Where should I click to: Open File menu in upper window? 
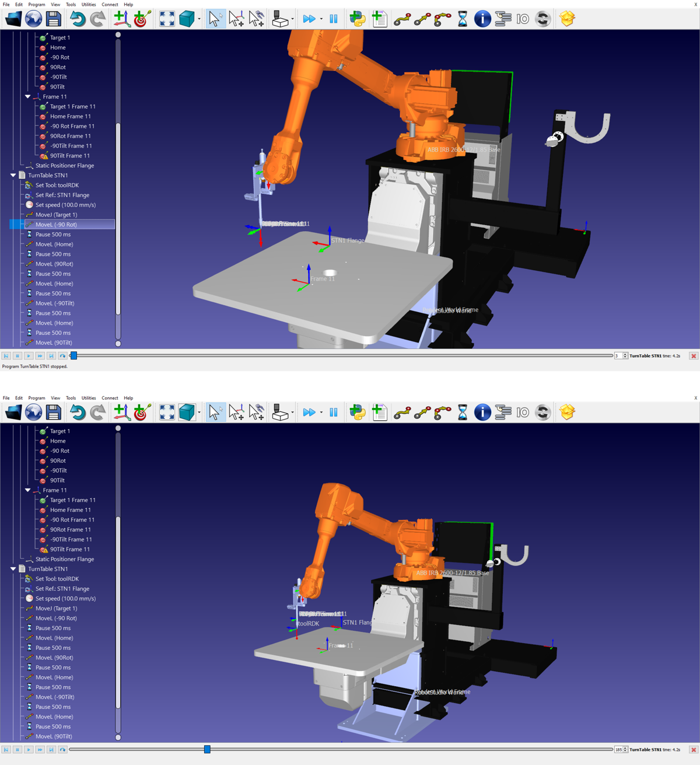pyautogui.click(x=6, y=4)
